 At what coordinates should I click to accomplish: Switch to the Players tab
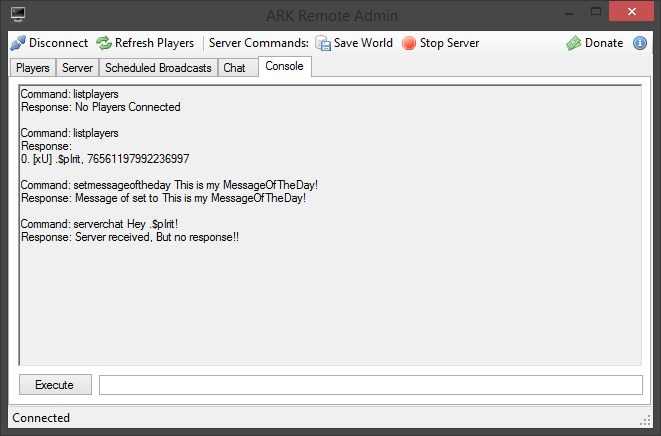tap(33, 68)
